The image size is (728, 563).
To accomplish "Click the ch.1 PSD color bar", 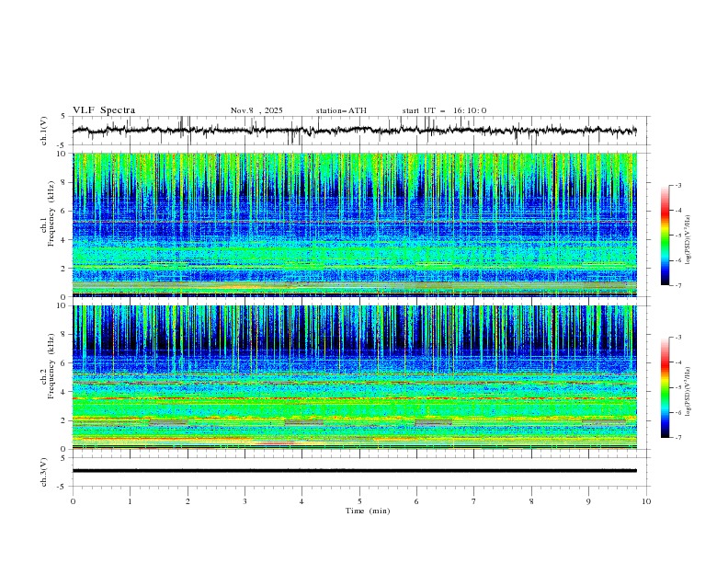I will click(x=665, y=236).
